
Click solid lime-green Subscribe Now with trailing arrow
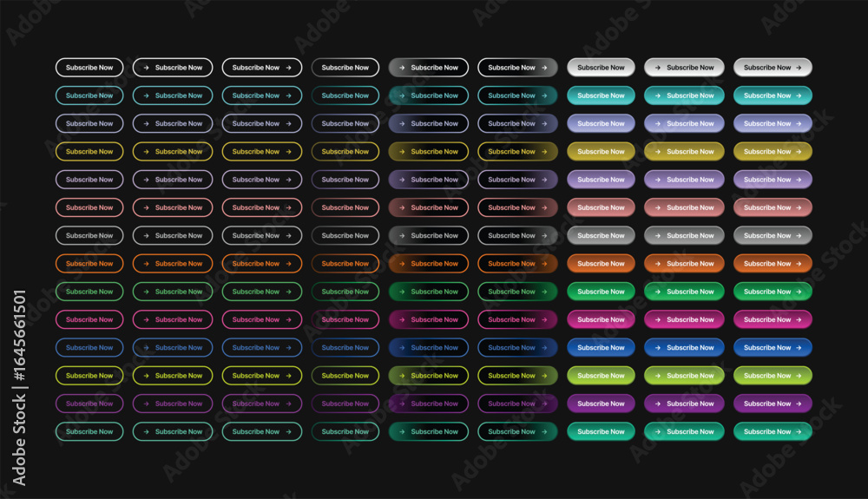tap(773, 376)
